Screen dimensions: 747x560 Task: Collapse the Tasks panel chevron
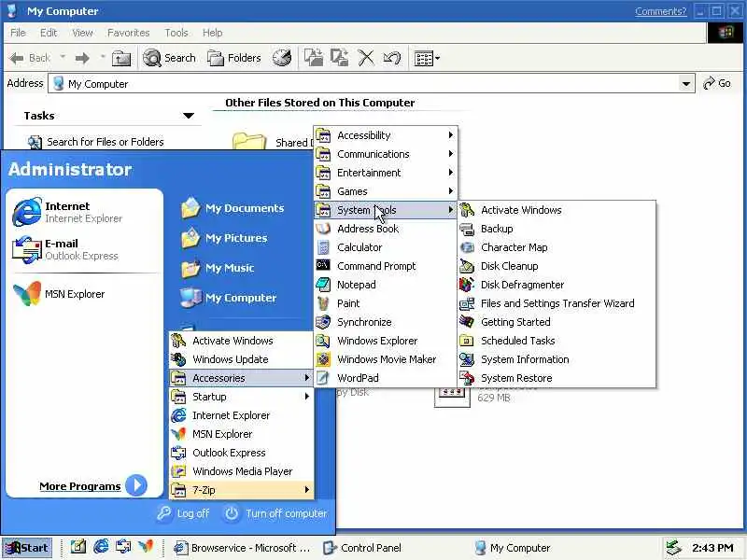click(189, 116)
